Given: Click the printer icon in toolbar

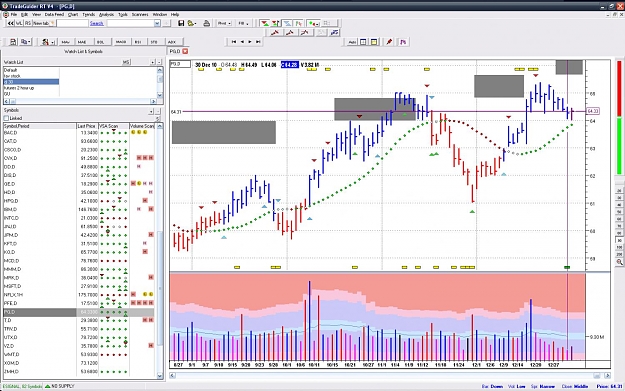Looking at the screenshot, I should (206, 23).
